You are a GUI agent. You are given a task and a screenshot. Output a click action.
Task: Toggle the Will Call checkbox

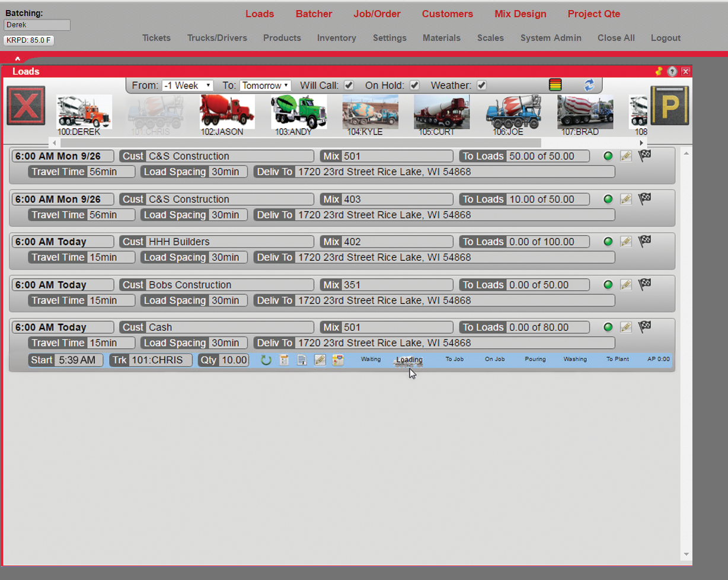point(349,85)
